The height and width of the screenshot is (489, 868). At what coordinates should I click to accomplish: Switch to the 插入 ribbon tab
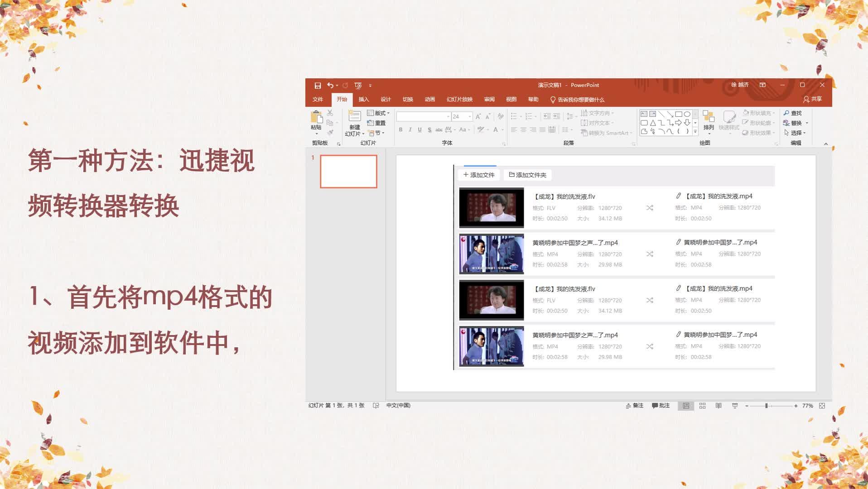coord(364,99)
